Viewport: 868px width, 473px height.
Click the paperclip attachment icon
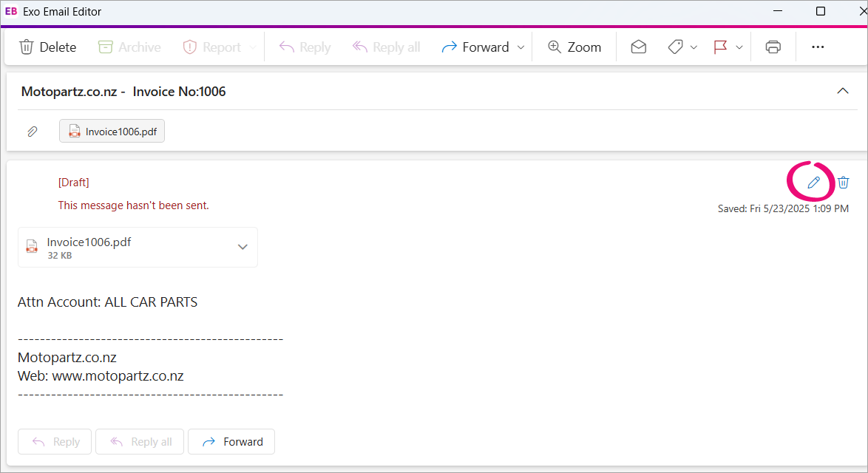click(x=33, y=132)
